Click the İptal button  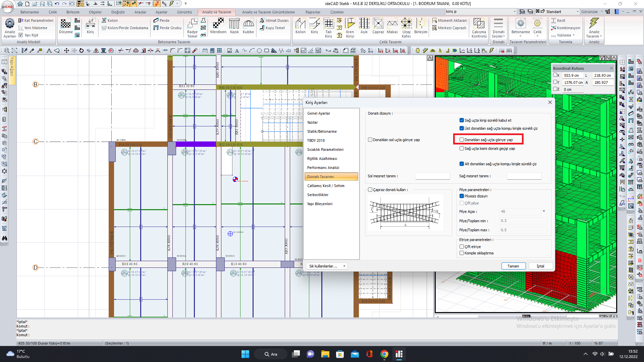540,266
